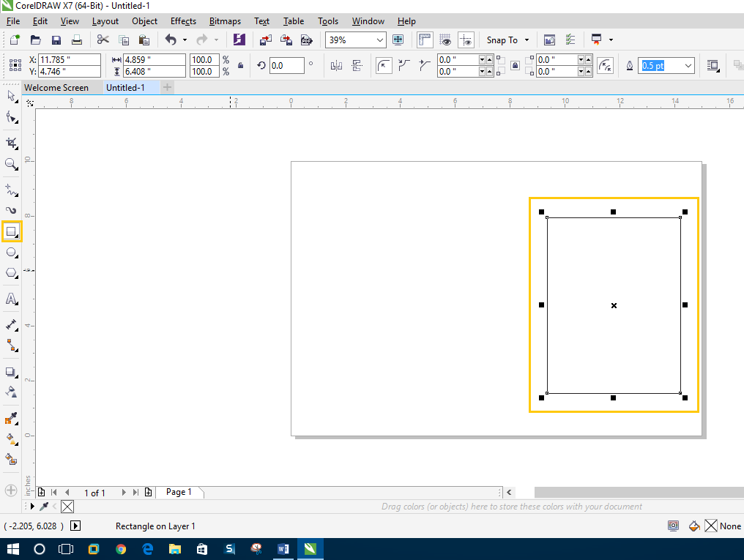The width and height of the screenshot is (744, 560).
Task: Click the Publish to PDF toolbar icon
Action: point(307,40)
